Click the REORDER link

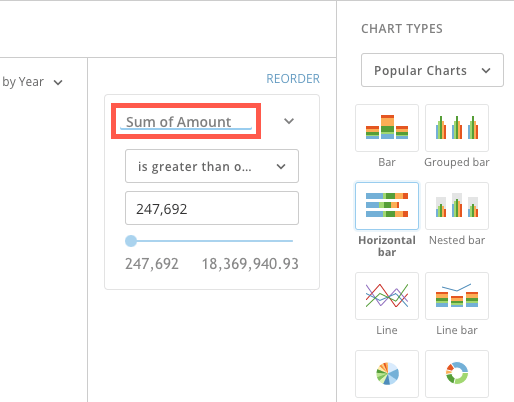pyautogui.click(x=293, y=79)
